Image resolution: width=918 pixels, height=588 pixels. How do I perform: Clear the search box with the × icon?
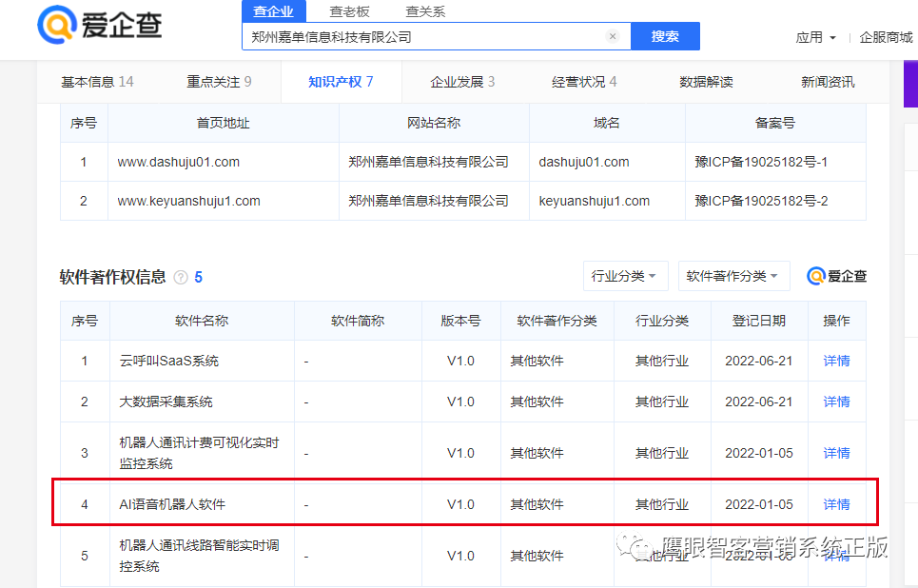click(x=613, y=35)
